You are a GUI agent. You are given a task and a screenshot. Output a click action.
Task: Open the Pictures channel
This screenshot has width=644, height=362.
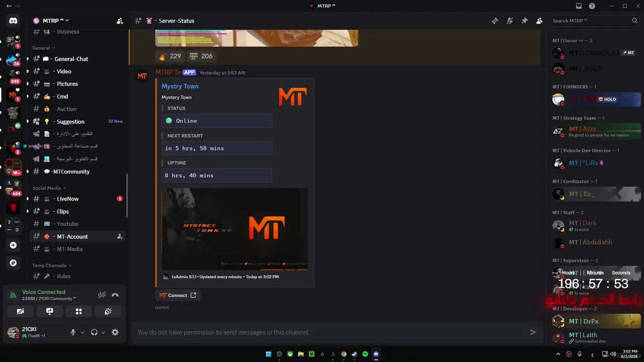pyautogui.click(x=77, y=84)
